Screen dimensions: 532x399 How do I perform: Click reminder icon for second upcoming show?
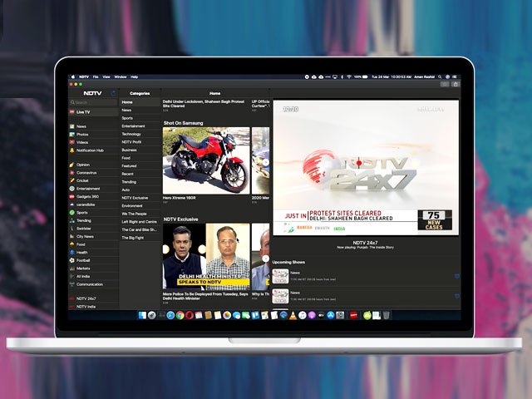click(x=456, y=296)
